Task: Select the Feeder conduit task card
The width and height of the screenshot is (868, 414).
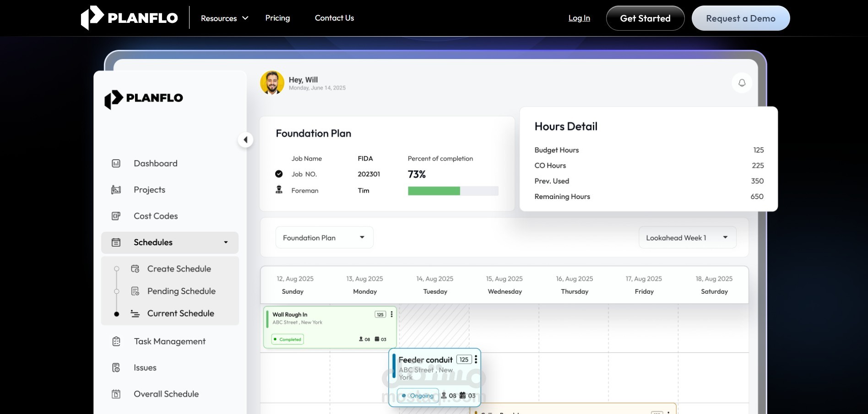Action: (434, 377)
